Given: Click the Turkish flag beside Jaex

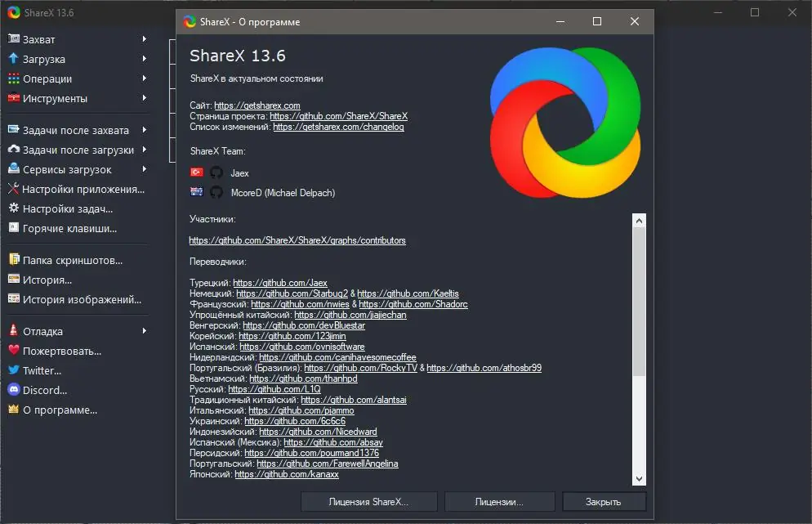Looking at the screenshot, I should pos(197,172).
